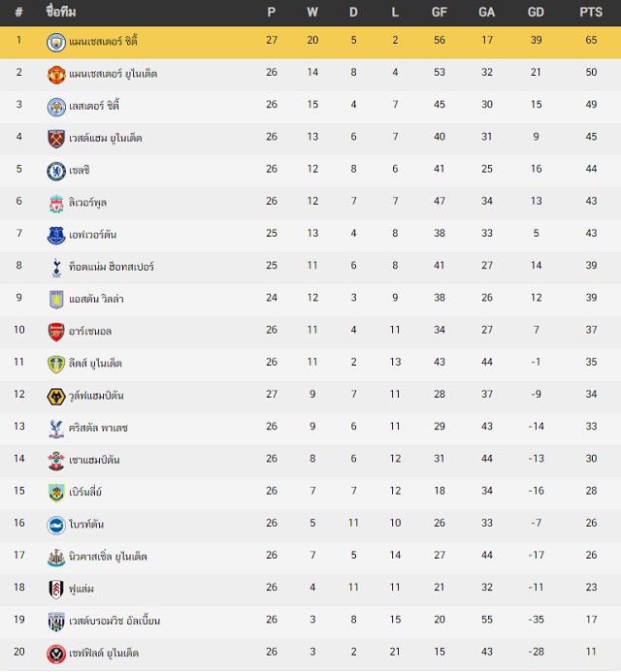
Task: Click the Arsenal cannon badge
Action: coord(55,333)
